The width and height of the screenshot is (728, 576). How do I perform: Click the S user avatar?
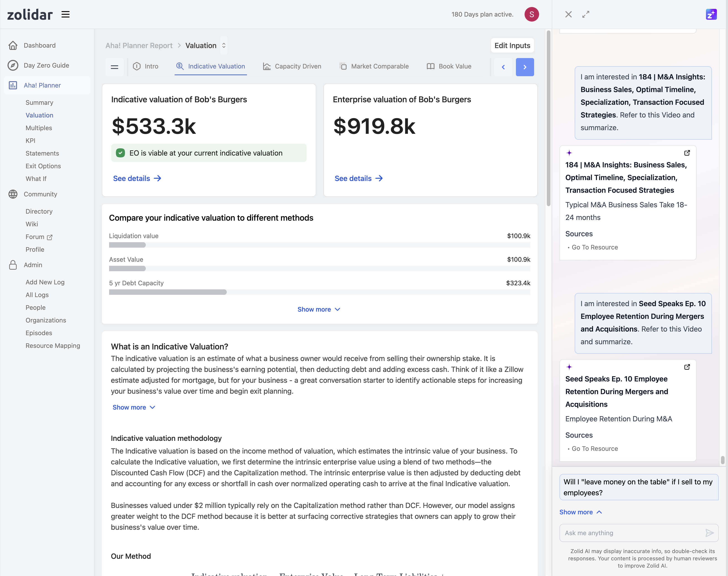pyautogui.click(x=531, y=15)
